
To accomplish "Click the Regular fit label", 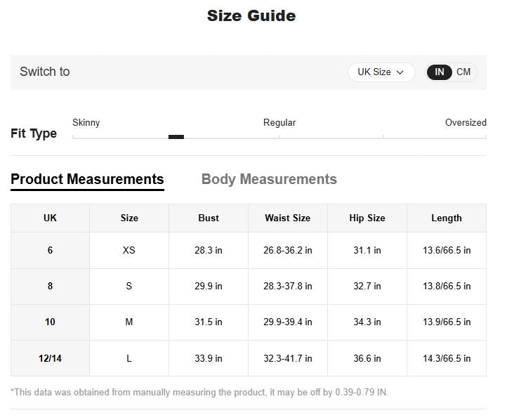I will tap(279, 122).
